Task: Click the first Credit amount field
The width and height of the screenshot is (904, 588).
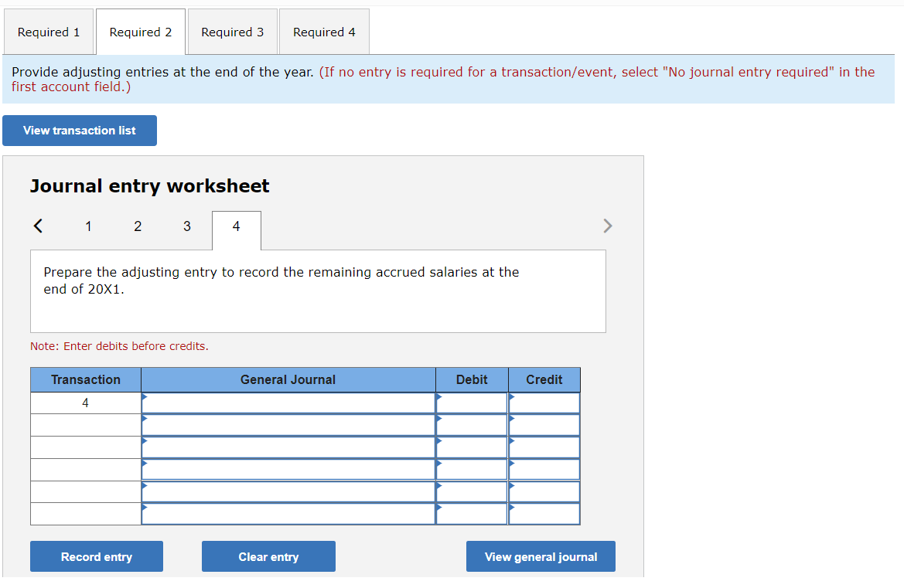Action: 545,402
